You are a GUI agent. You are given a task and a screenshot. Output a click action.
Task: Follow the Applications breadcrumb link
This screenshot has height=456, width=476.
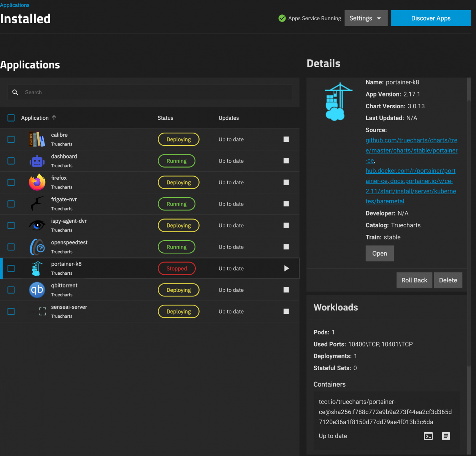coord(15,5)
